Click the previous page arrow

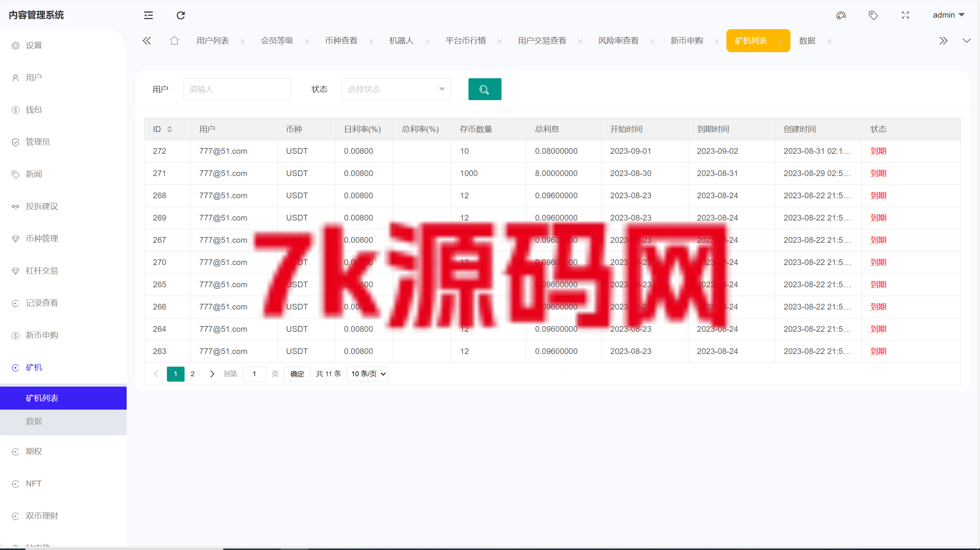156,374
